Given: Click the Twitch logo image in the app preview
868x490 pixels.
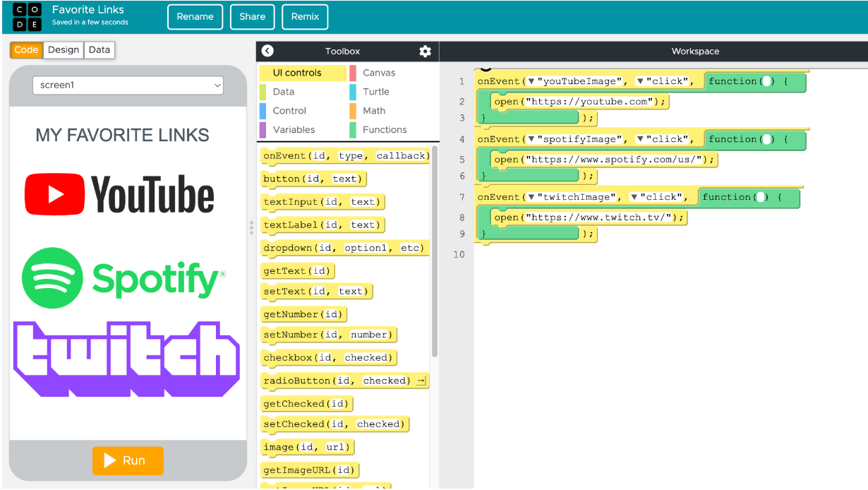Looking at the screenshot, I should (x=126, y=359).
